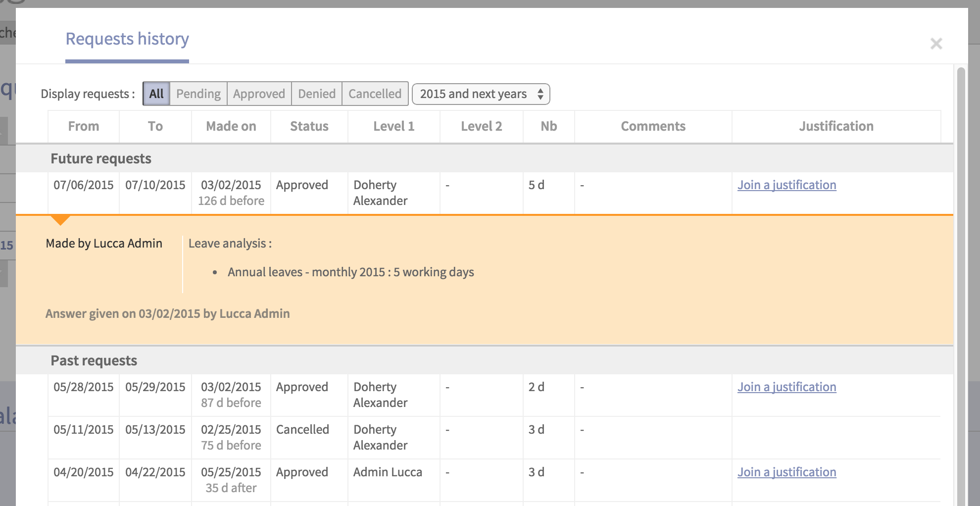The width and height of the screenshot is (980, 506).
Task: Click the Justification column header
Action: [x=836, y=126]
